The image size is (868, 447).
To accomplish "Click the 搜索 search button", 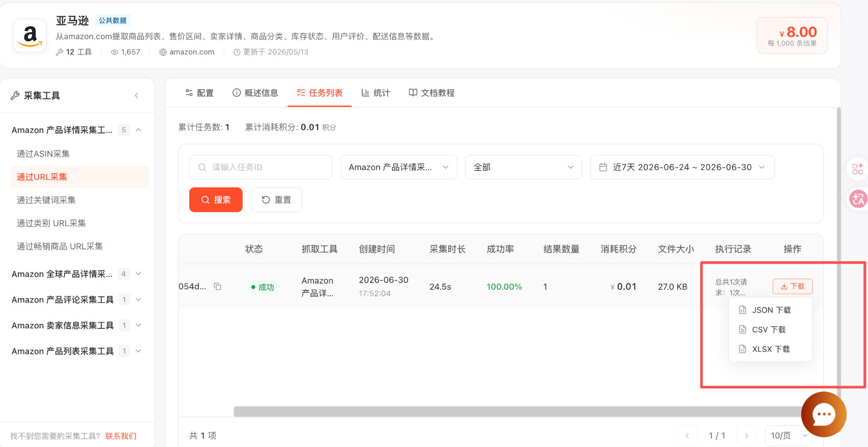I will pyautogui.click(x=216, y=200).
